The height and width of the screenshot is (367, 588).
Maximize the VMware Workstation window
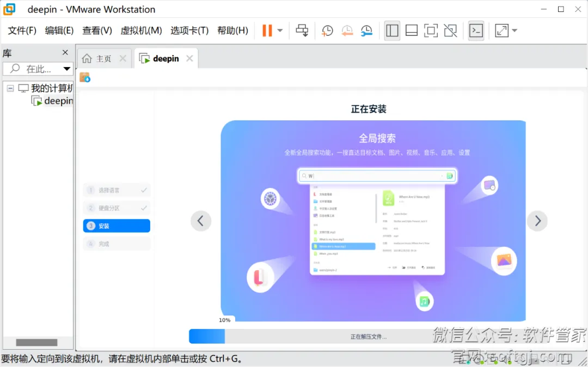pos(561,9)
